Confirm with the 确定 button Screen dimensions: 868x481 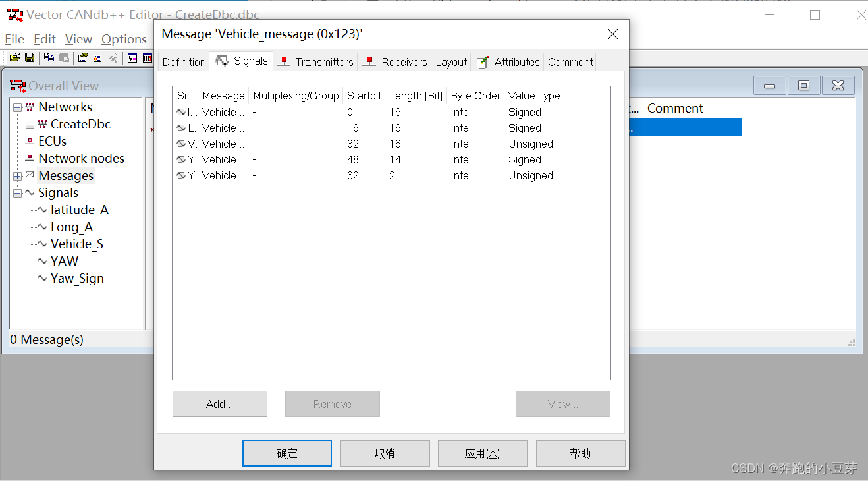pyautogui.click(x=287, y=453)
